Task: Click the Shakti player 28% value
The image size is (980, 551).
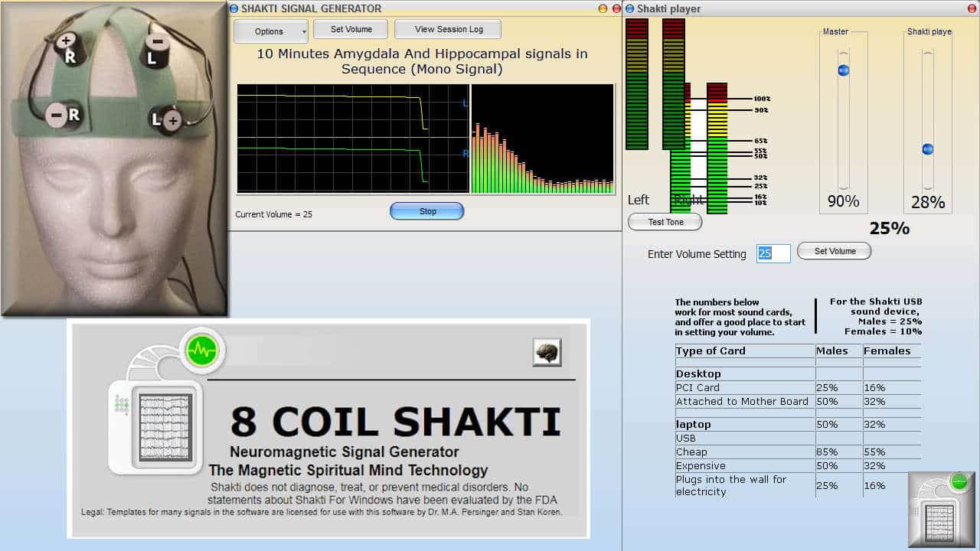Action: [x=927, y=203]
